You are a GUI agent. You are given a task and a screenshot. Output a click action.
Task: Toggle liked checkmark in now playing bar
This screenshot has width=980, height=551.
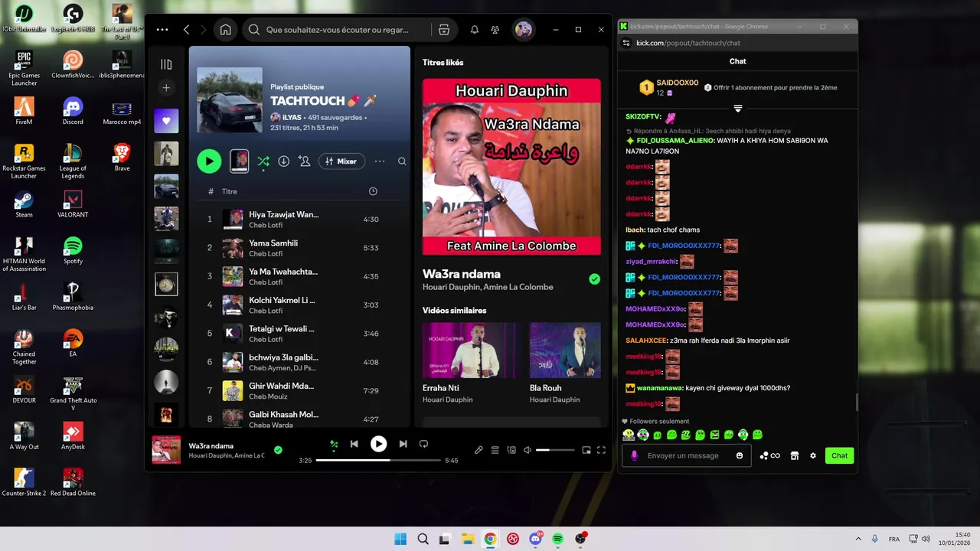pos(278,450)
